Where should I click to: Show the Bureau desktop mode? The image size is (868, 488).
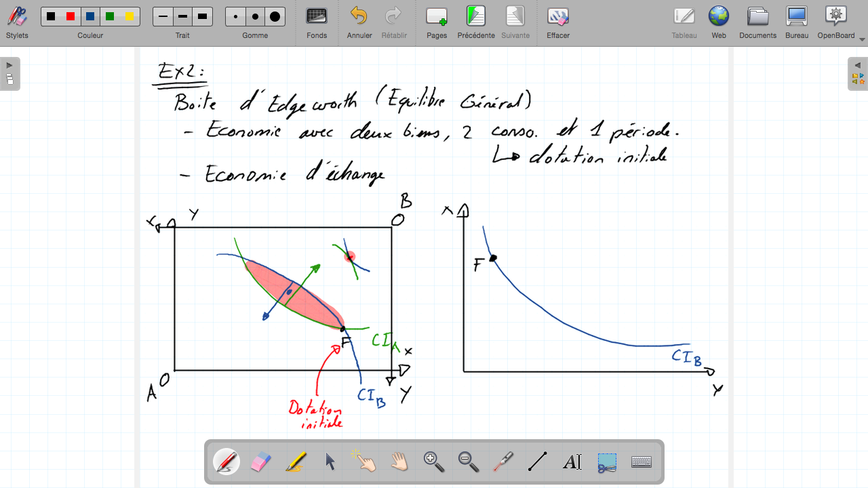pyautogui.click(x=797, y=23)
